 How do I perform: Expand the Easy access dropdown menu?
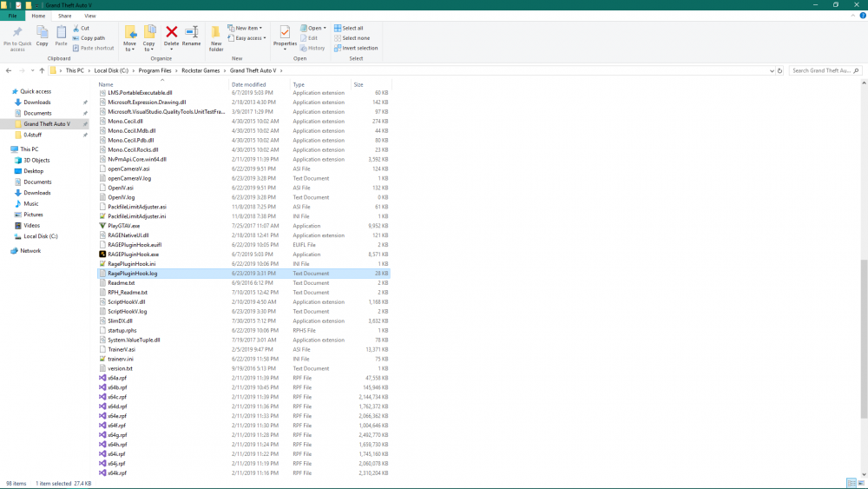pyautogui.click(x=247, y=38)
